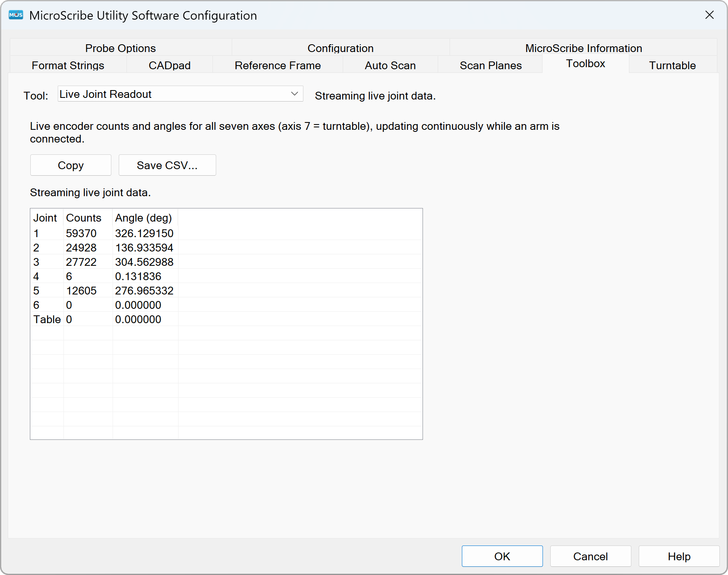Open the Tool dropdown arrow
This screenshot has height=575, width=728.
[x=294, y=94]
